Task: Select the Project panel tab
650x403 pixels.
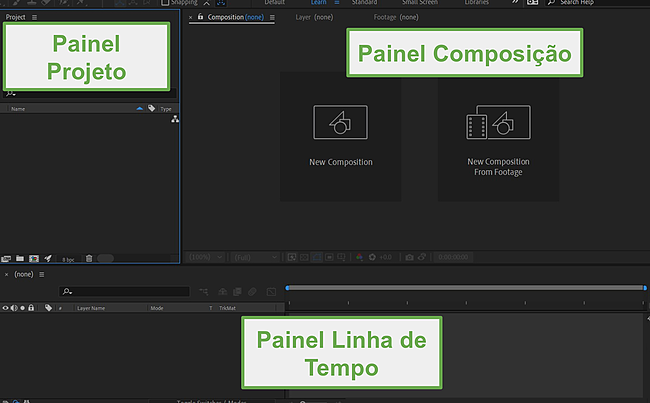Action: coord(15,17)
